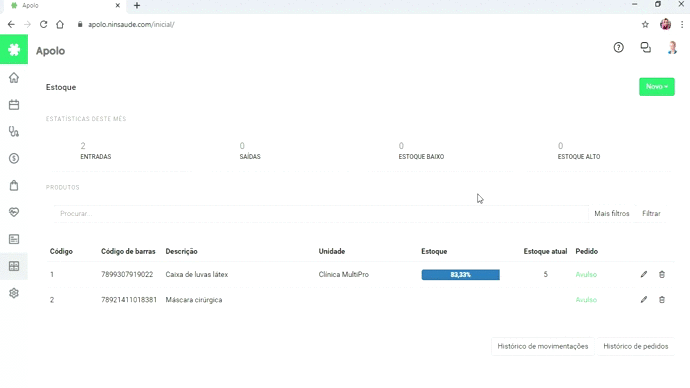Open the dollar finance sidebar icon
This screenshot has height=388, width=690.
coord(14,158)
